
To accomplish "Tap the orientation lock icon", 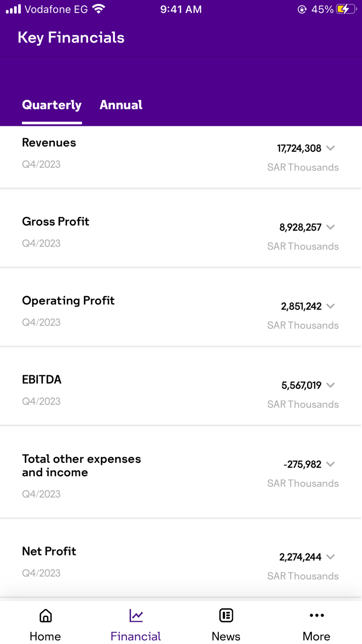I will pos(302,9).
